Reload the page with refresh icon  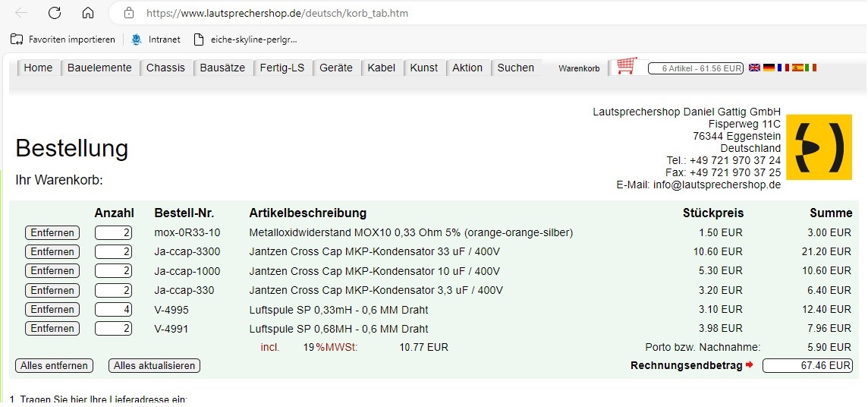[x=55, y=13]
